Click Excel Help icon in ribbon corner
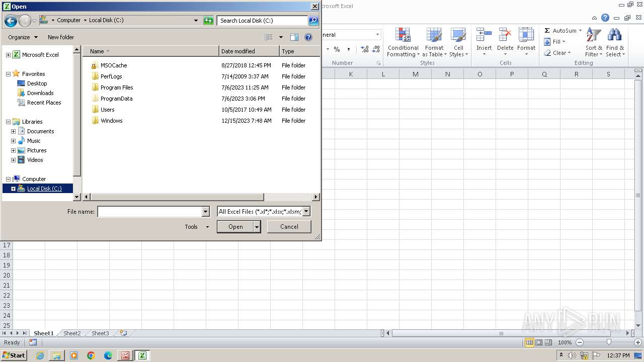The width and height of the screenshot is (644, 362). tap(605, 18)
